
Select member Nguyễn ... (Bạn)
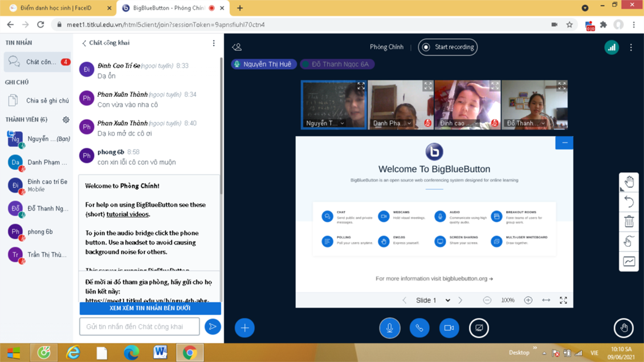pyautogui.click(x=38, y=139)
